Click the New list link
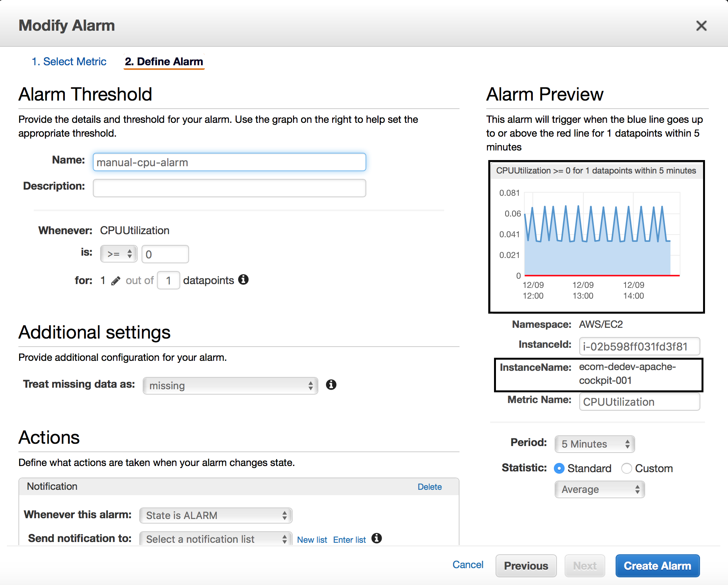 tap(312, 540)
